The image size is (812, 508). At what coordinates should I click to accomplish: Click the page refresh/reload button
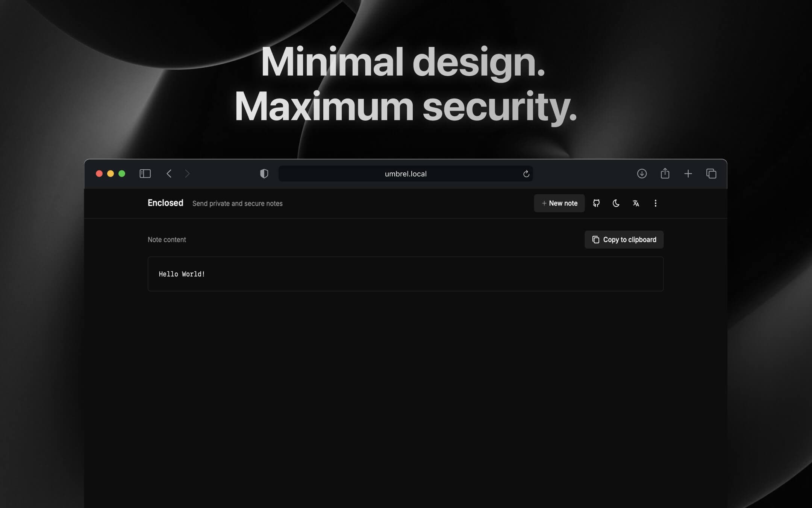pyautogui.click(x=526, y=174)
